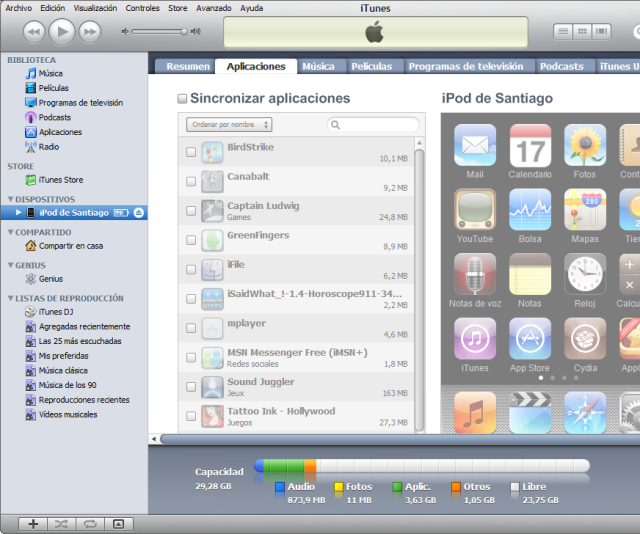Viewport: 640px width, 534px height.
Task: Select the purple iTunes app icon
Action: tap(475, 338)
